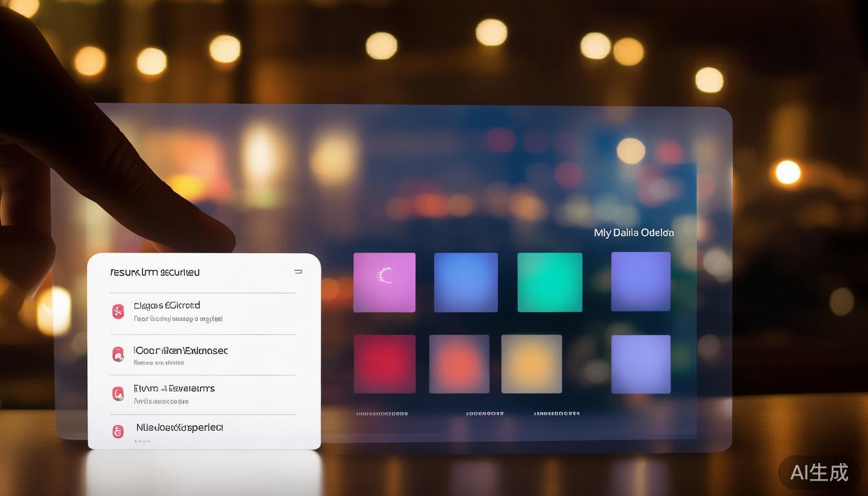Choose the "Nliedoetdosperleci" list item
Screen dimensions: 868x496
[179, 428]
